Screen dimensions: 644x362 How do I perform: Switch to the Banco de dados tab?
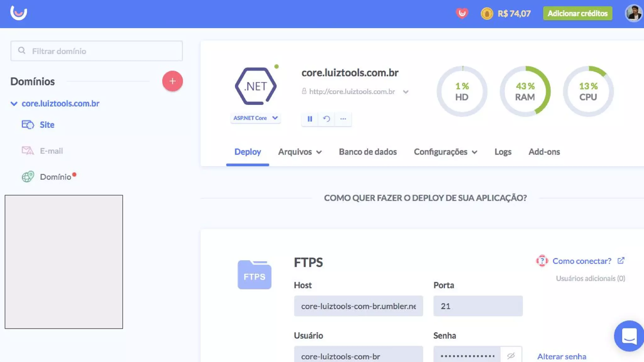pyautogui.click(x=368, y=152)
